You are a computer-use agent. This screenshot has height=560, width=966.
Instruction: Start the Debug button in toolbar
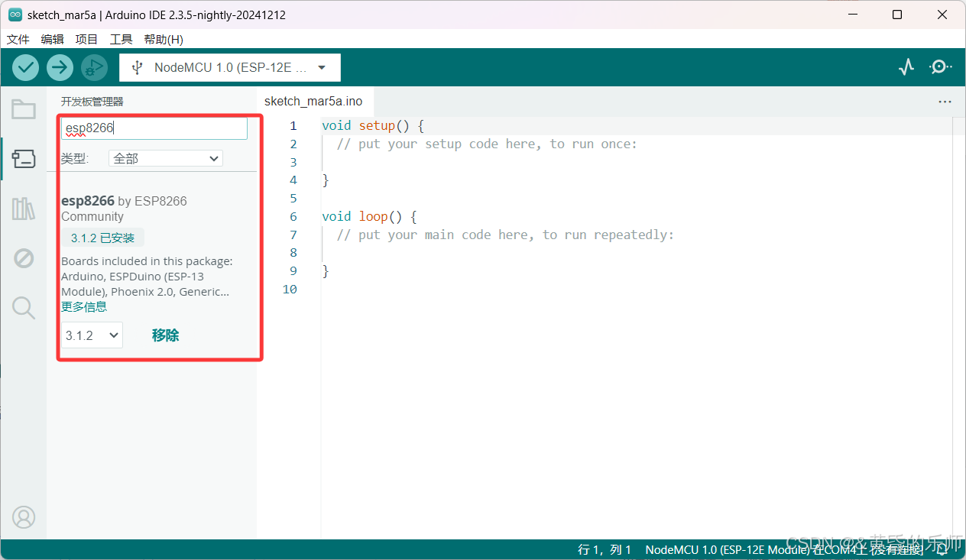point(94,67)
